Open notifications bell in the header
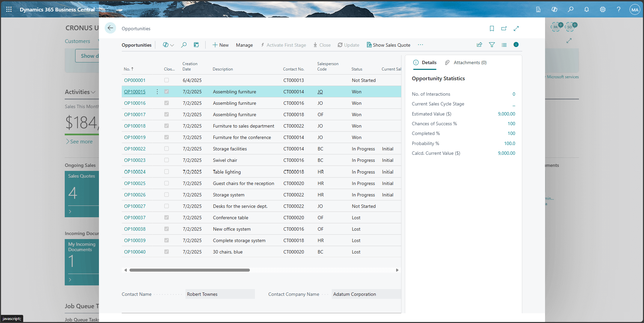Screen dimensions: 644x323 587,9
